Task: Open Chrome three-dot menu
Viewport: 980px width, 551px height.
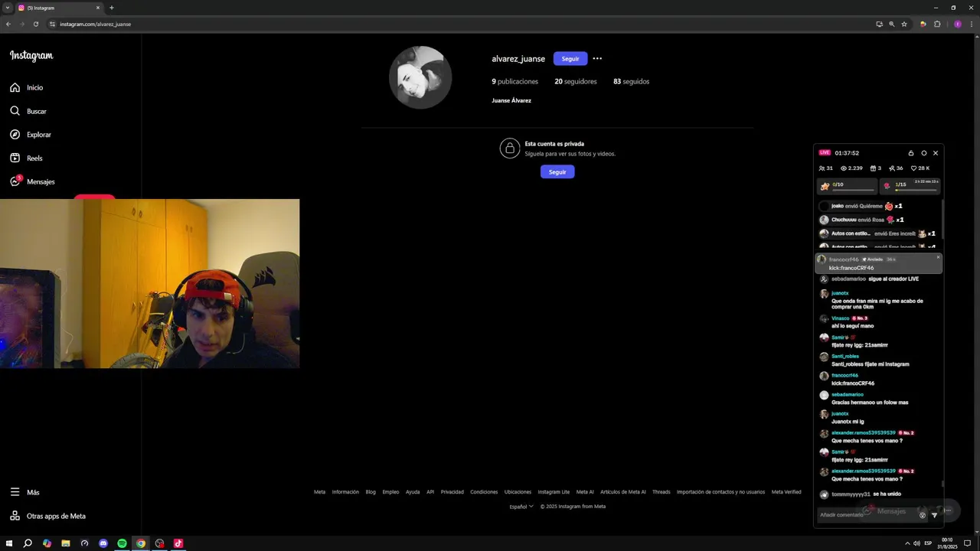Action: (971, 24)
